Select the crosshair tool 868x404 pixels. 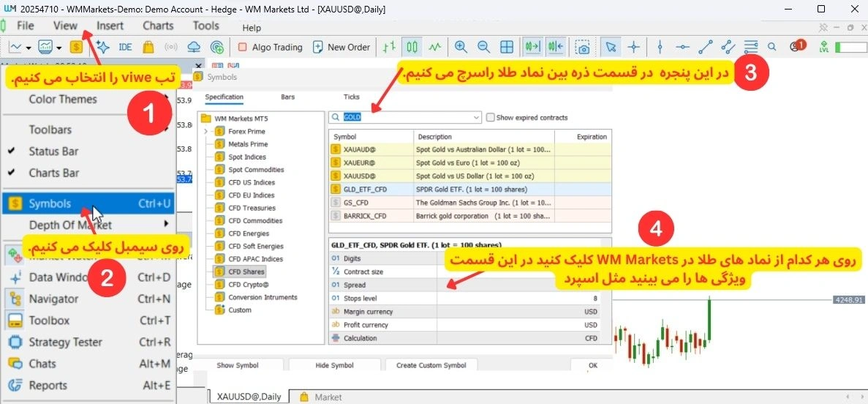tap(634, 47)
